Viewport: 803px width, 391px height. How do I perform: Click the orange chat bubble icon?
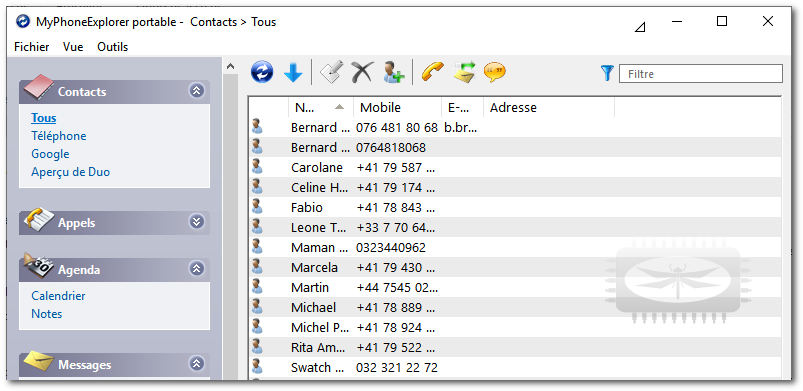495,72
